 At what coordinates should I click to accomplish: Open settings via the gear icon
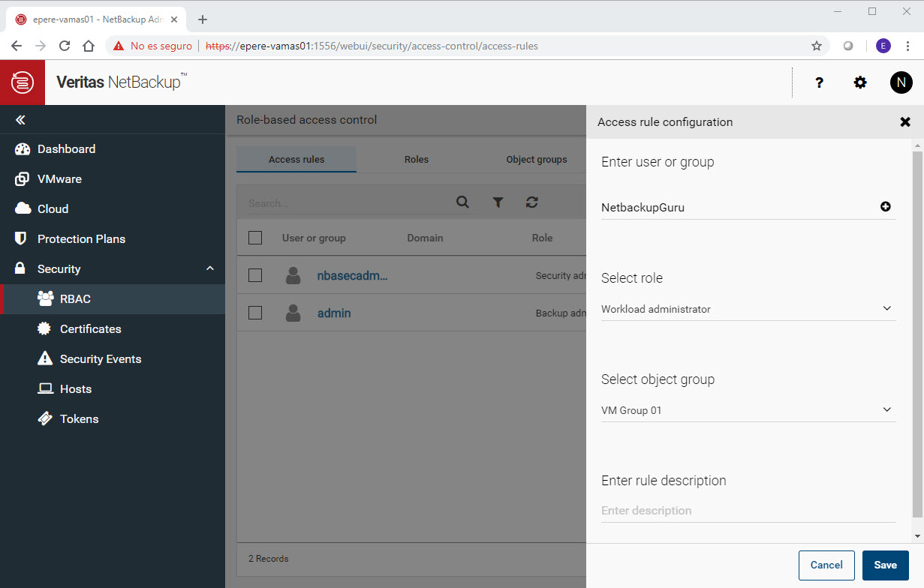click(x=860, y=82)
